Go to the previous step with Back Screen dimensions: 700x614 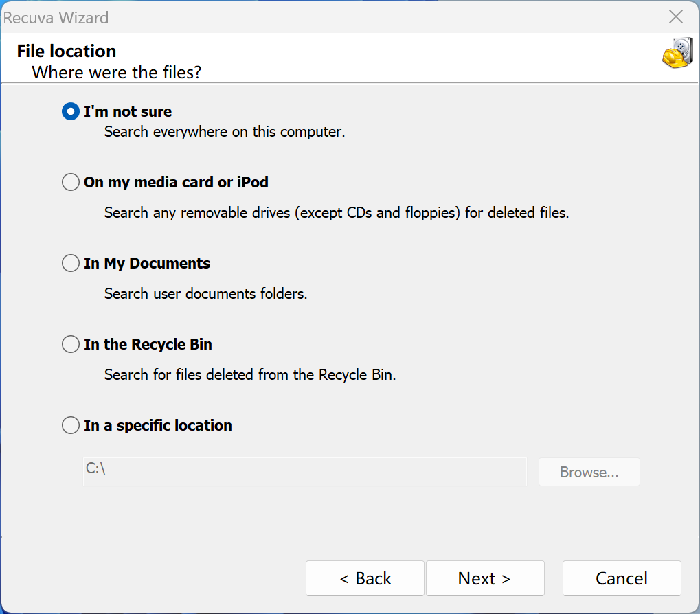click(365, 578)
